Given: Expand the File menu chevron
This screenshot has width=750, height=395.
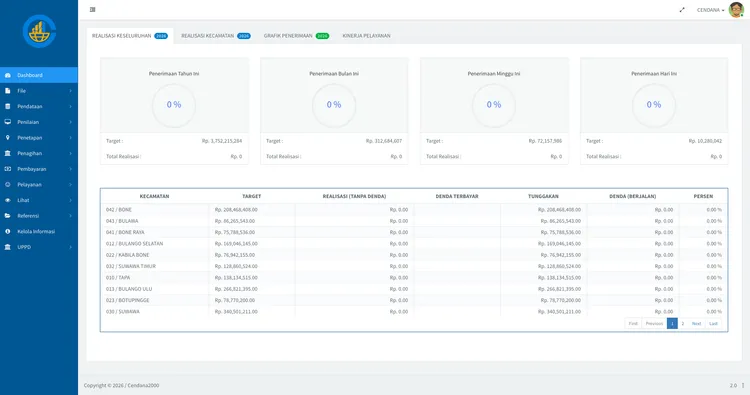Looking at the screenshot, I should [70, 91].
